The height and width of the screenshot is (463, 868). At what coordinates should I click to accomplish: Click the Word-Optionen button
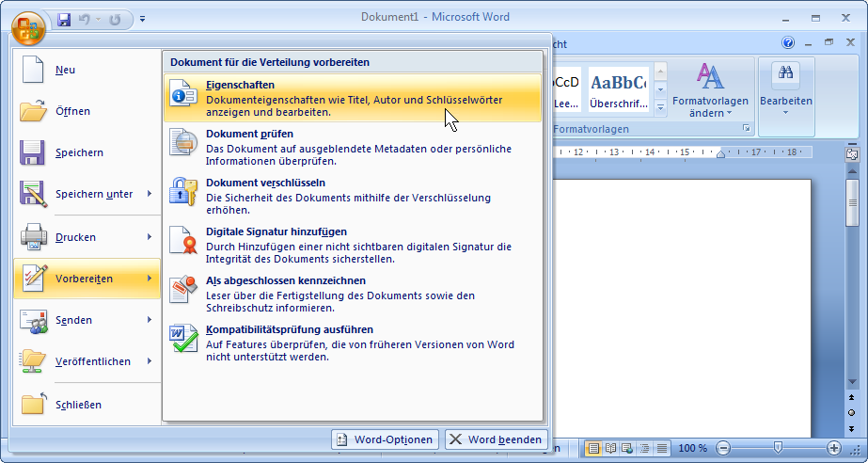coord(385,439)
